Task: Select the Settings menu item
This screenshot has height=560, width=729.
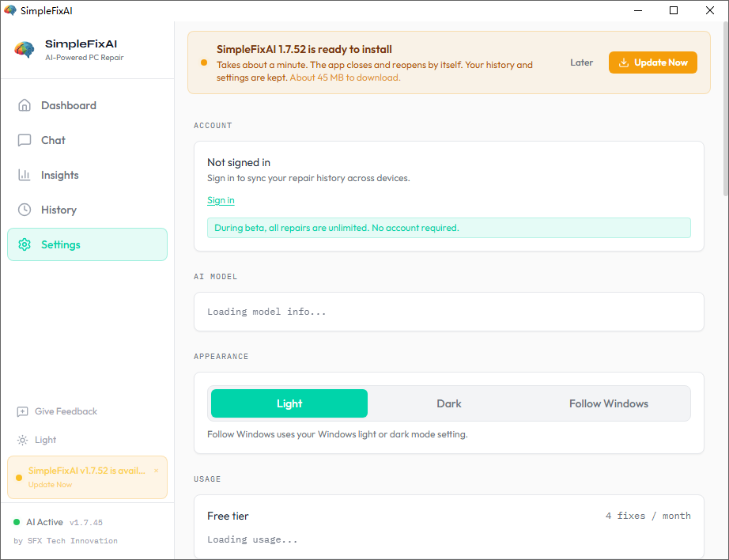Action: pyautogui.click(x=88, y=244)
